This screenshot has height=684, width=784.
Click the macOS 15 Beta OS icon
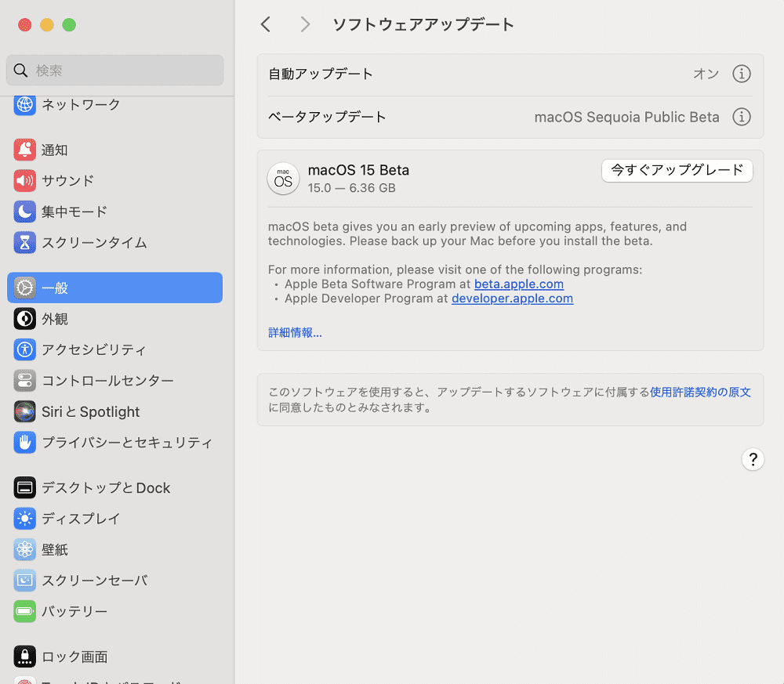283,179
